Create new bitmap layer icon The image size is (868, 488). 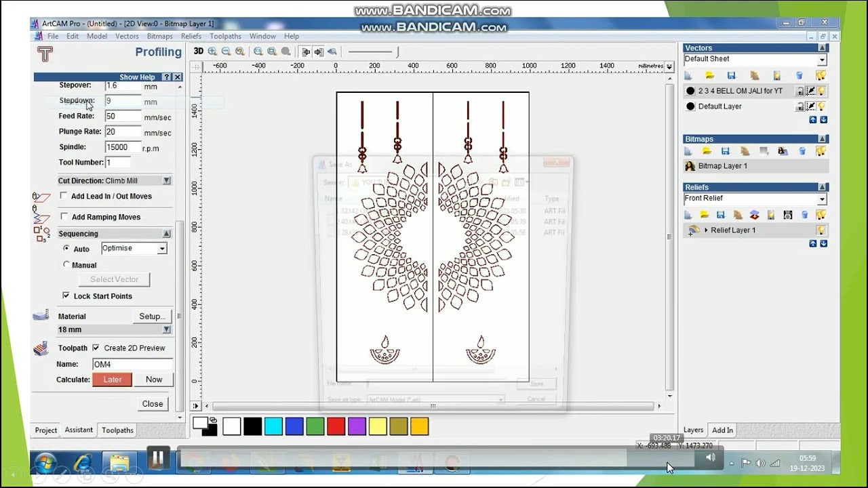(688, 151)
